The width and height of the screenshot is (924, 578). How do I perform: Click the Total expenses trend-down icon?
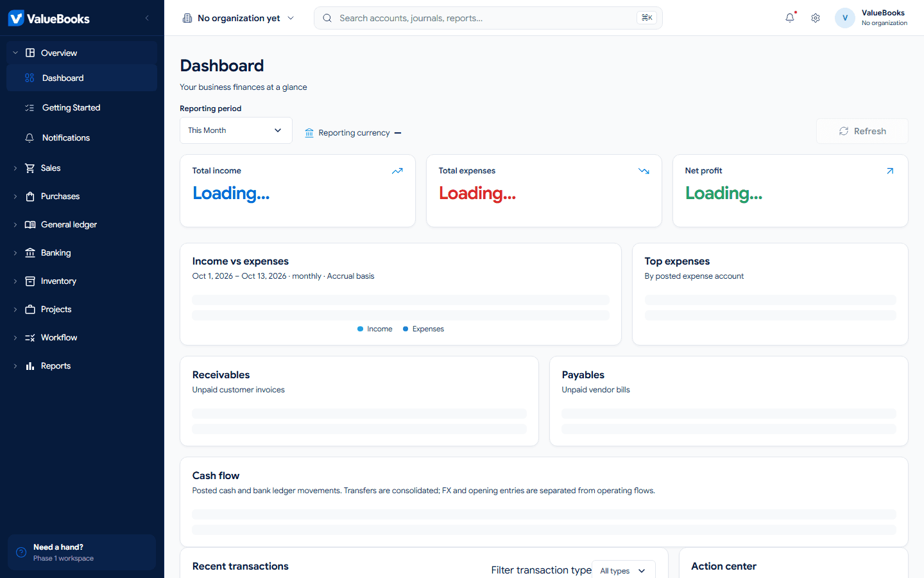pyautogui.click(x=644, y=171)
